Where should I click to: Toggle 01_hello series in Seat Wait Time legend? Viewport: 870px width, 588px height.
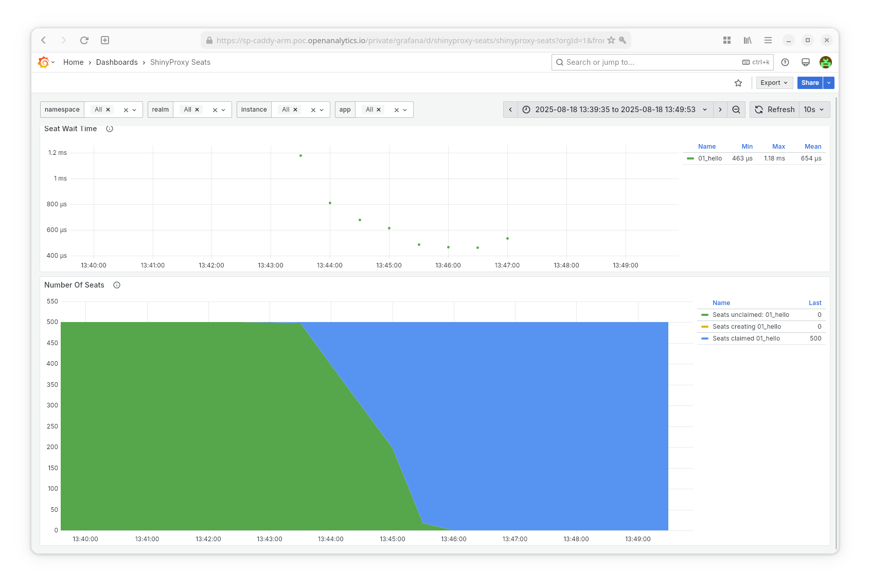click(x=710, y=158)
